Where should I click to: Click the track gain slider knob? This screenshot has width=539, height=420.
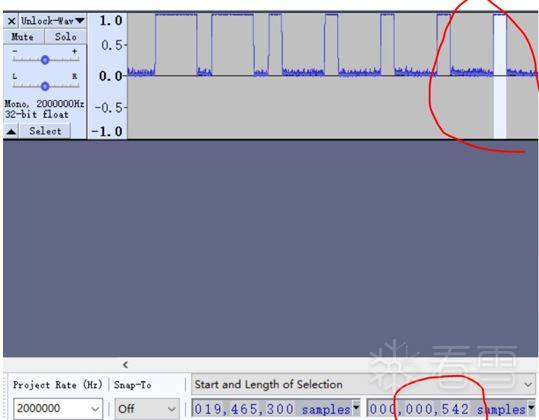45,60
